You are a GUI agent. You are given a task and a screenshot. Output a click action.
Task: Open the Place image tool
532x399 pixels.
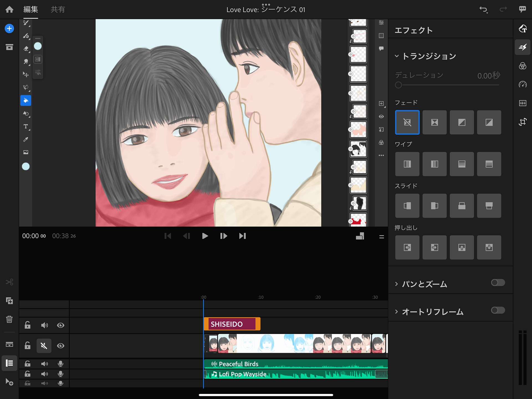(x=26, y=152)
